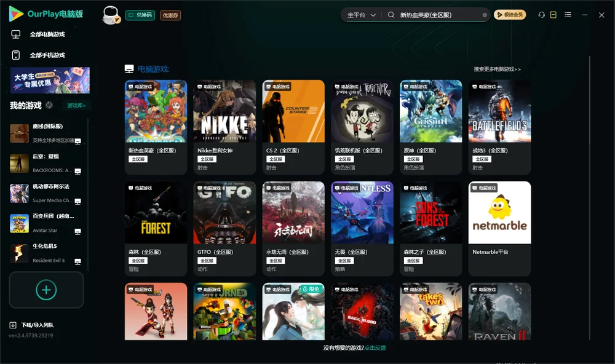The image size is (615, 364).
Task: Refresh the 我的游戏 list
Action: click(49, 105)
